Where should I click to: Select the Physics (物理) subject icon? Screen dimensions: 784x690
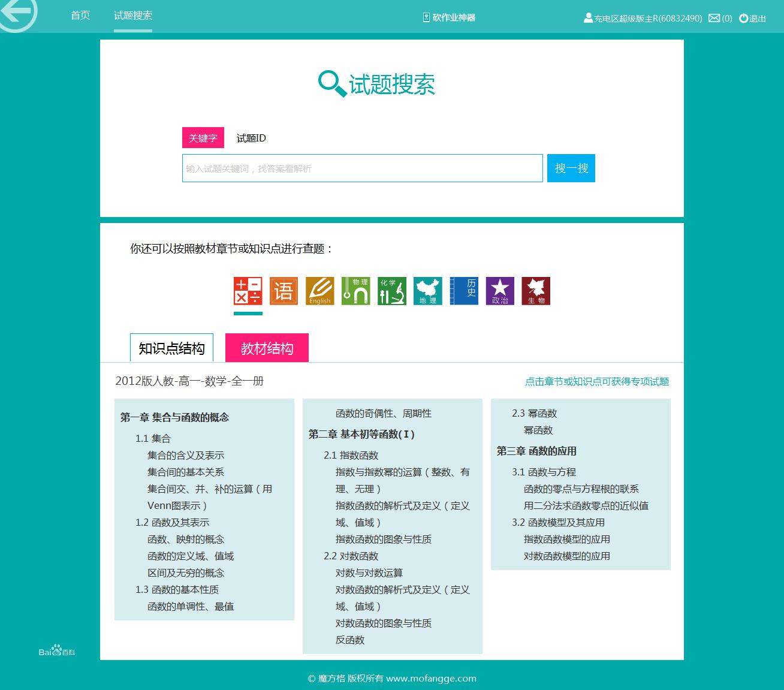point(355,291)
